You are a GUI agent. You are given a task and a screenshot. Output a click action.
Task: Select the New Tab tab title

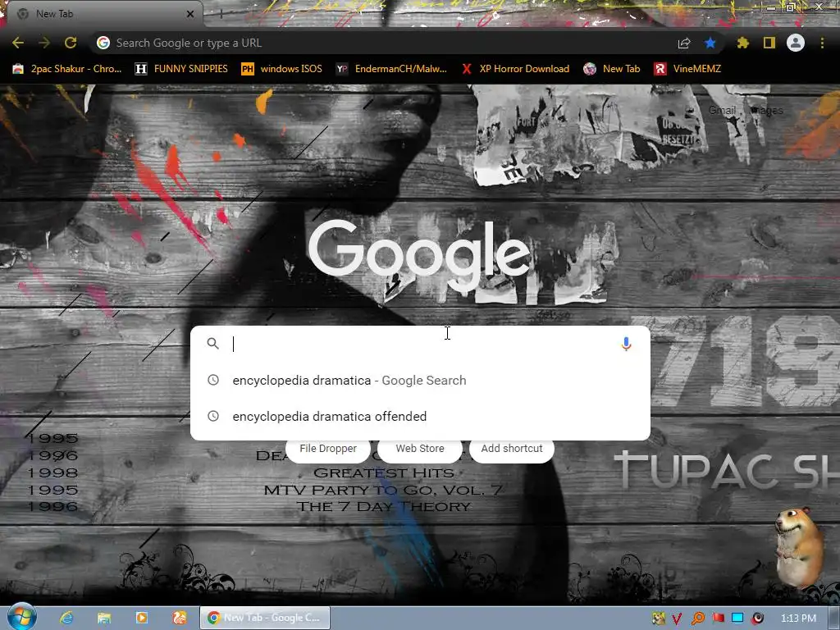(x=55, y=14)
